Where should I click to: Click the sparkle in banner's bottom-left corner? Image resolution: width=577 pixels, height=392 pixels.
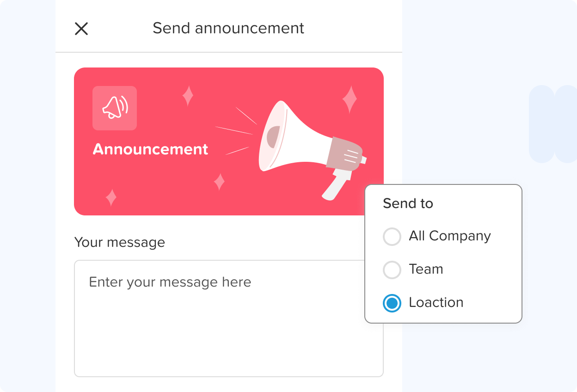coord(111,197)
